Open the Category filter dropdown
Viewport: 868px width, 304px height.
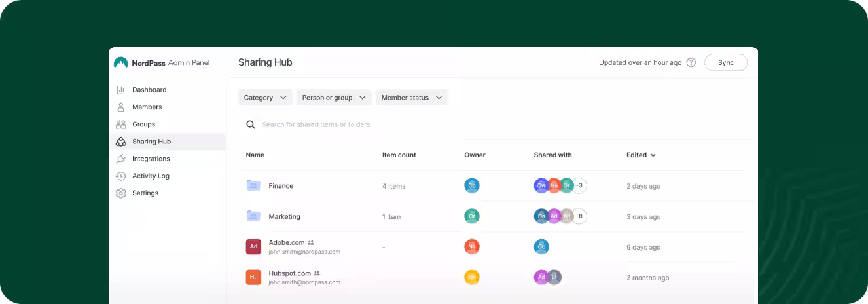click(x=265, y=98)
